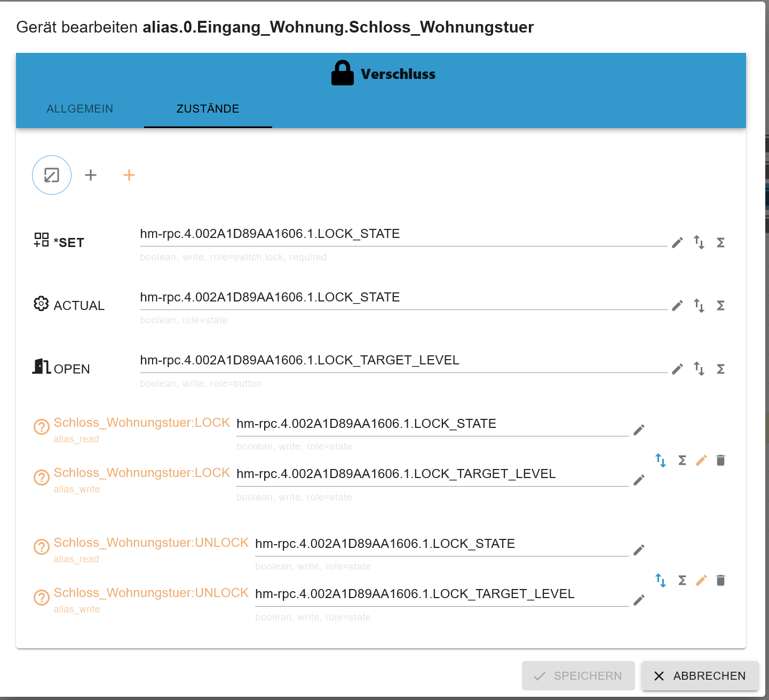
Task: Click the Schloss_Wohnungstuer:UNLOCK alias_write label
Action: click(151, 593)
